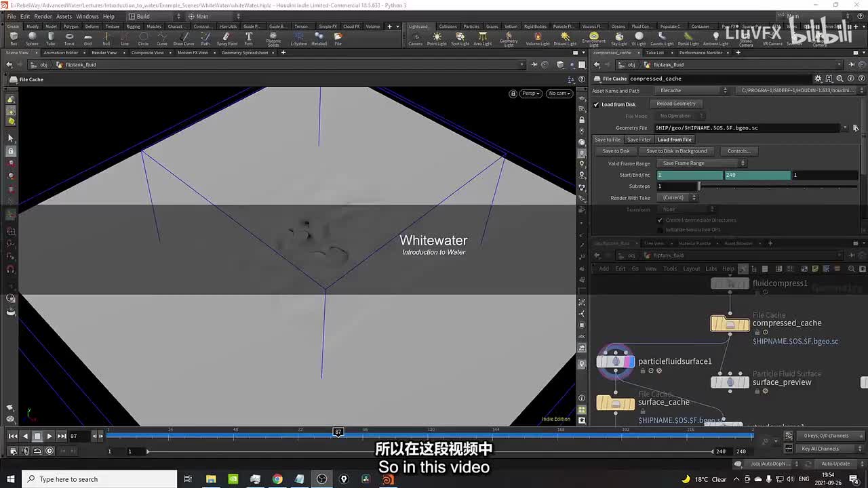Image resolution: width=868 pixels, height=488 pixels.
Task: Switch to the Take List tab
Action: (654, 52)
